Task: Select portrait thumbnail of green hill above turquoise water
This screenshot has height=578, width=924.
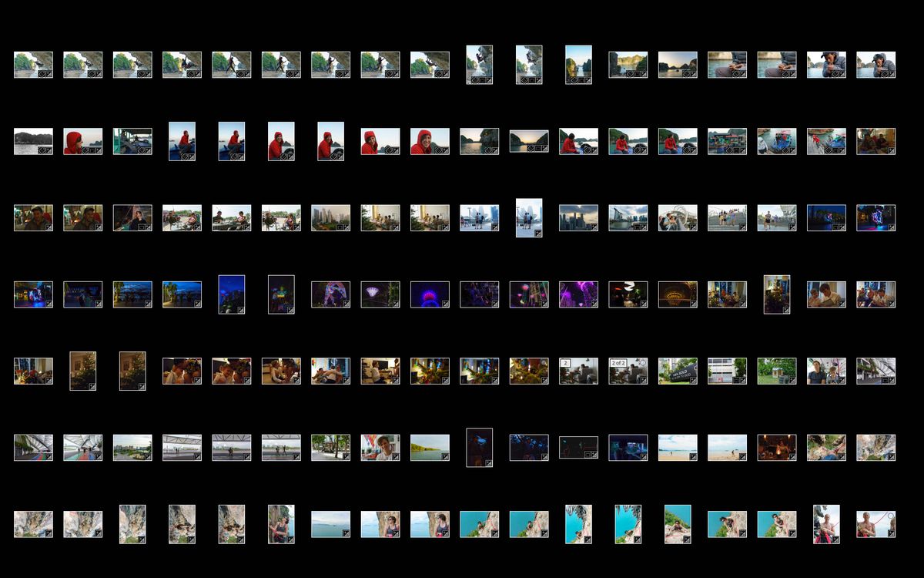Action: (678, 524)
